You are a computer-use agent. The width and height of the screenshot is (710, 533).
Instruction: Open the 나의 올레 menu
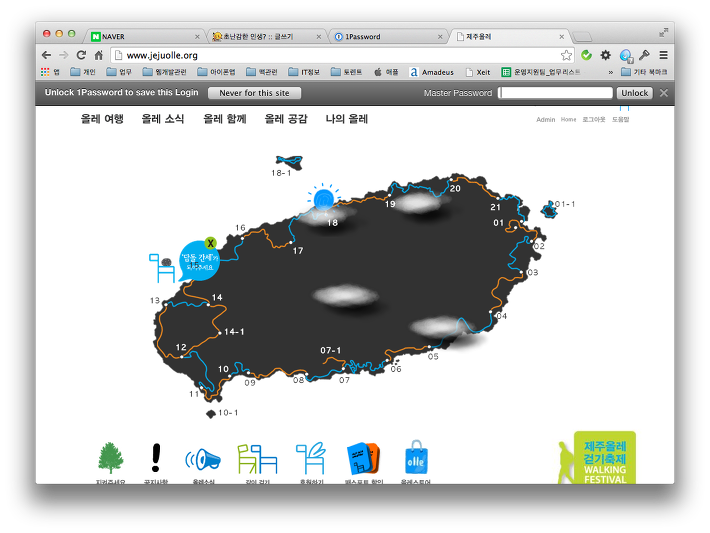click(346, 119)
